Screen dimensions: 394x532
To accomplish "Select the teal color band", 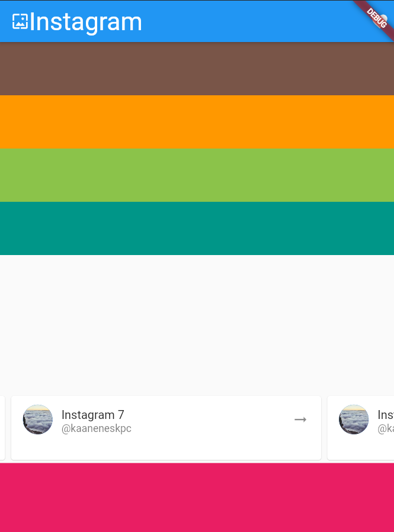I will click(197, 228).
